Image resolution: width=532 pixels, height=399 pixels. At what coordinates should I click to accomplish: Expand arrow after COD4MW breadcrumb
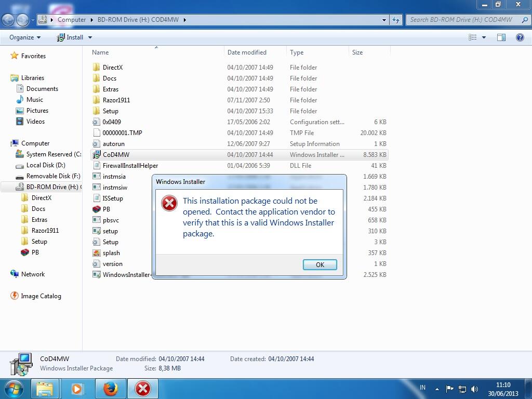(x=185, y=20)
